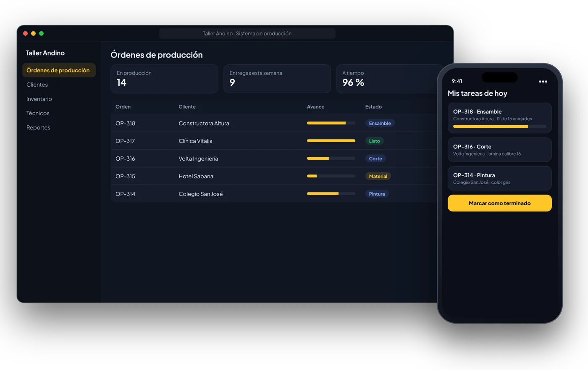Click the Mis tareas de hoy heading
Screen dimensions: 588x370
[478, 93]
